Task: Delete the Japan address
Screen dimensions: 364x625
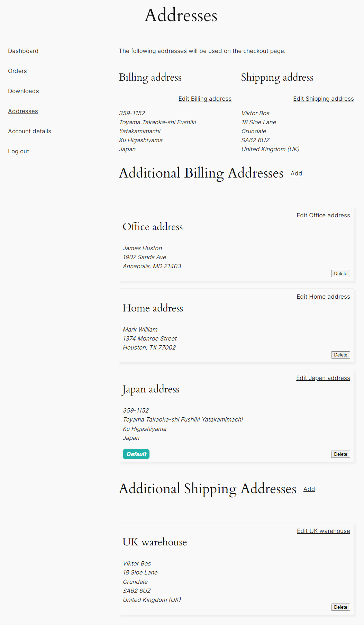Action: 340,454
